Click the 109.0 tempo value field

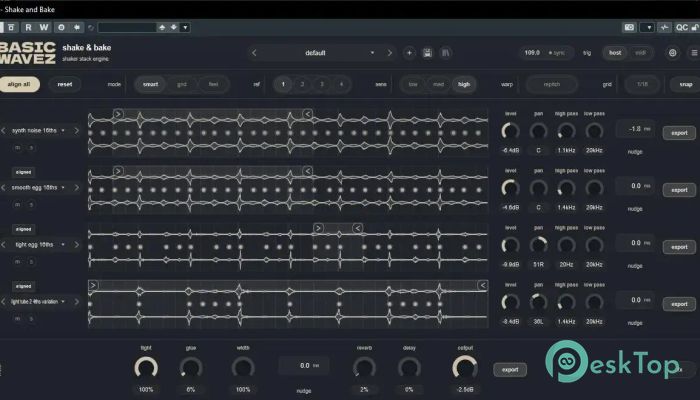[532, 53]
